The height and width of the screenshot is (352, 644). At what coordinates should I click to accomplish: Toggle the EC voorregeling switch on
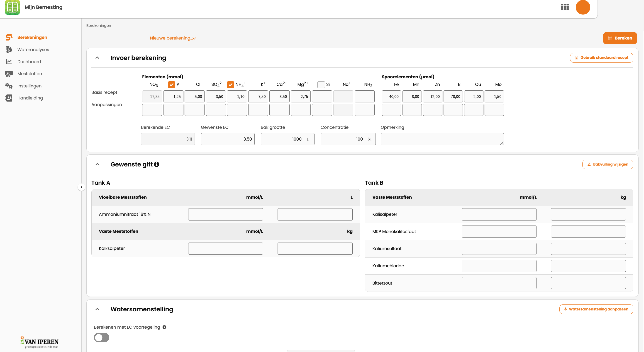click(x=102, y=337)
